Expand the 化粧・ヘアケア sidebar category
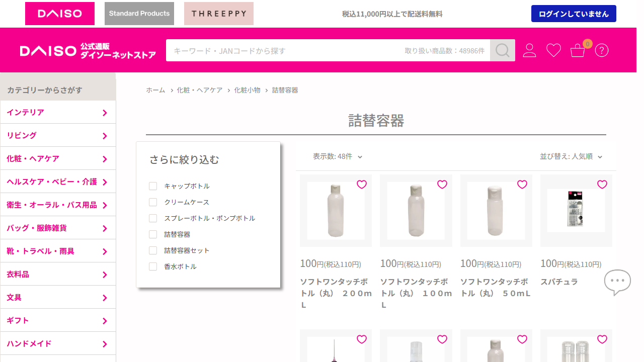The image size is (644, 362). click(58, 158)
